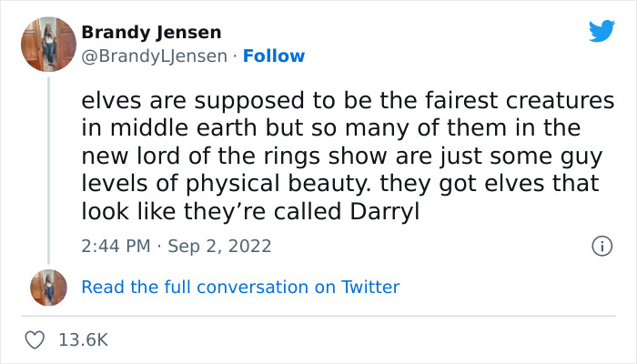Open Brandy Jensen's large profile avatar

click(x=48, y=44)
